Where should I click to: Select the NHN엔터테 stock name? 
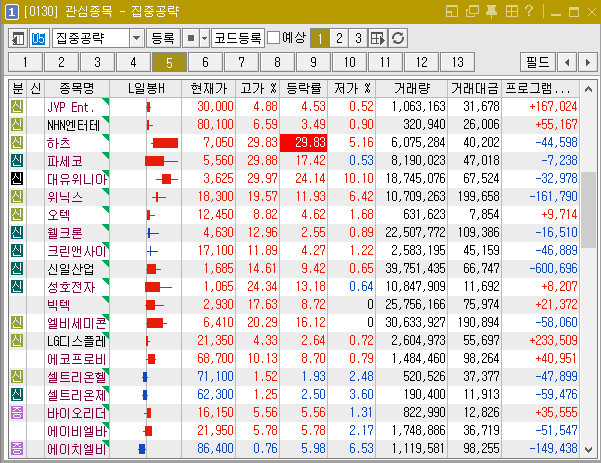pos(73,125)
